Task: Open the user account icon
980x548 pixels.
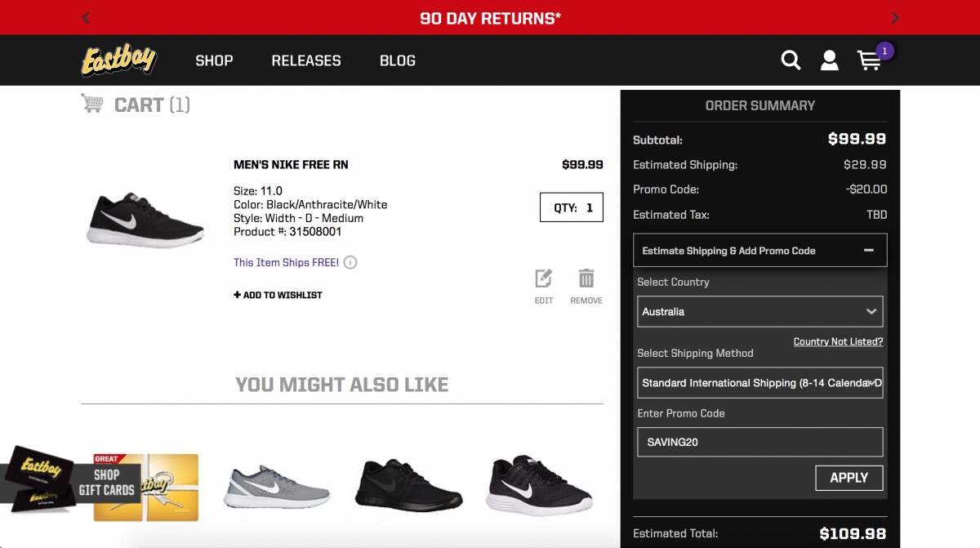Action: click(830, 60)
